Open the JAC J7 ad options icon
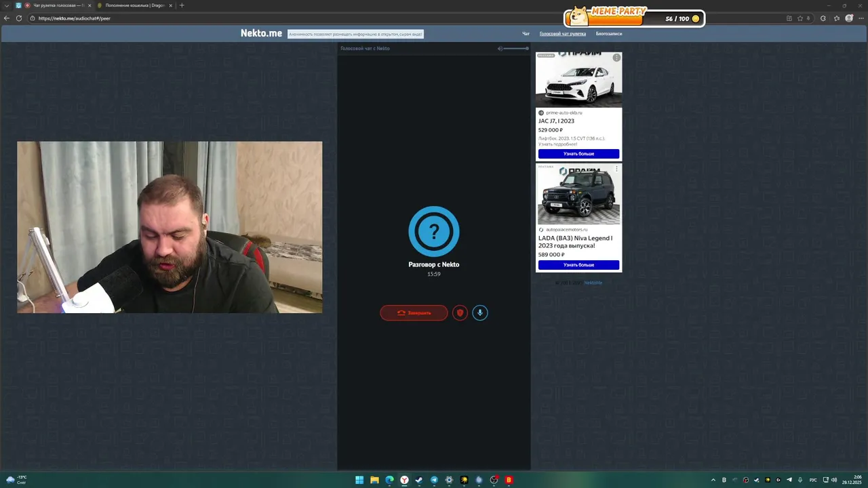Image resolution: width=868 pixels, height=488 pixels. 616,58
